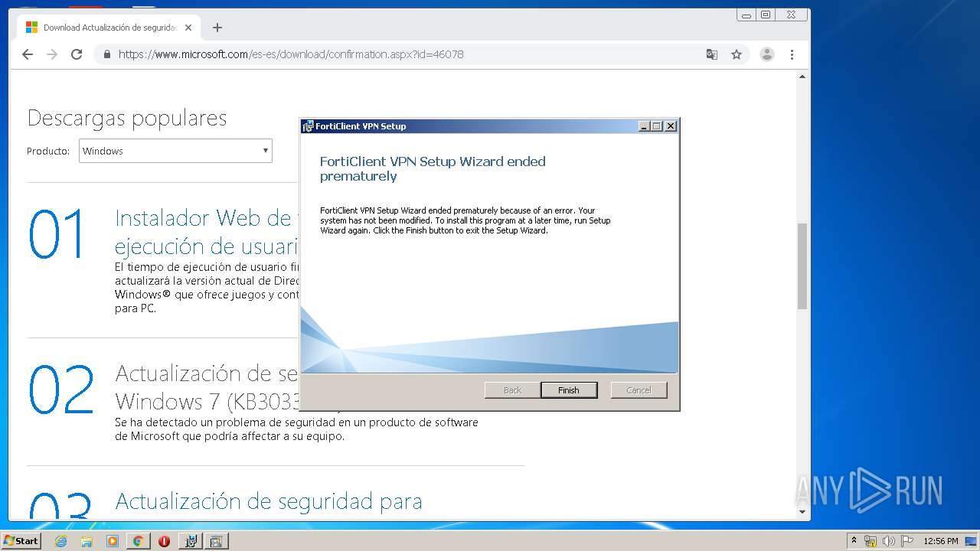
Task: Click the FortiClient VPN Setup title icon
Action: point(308,126)
